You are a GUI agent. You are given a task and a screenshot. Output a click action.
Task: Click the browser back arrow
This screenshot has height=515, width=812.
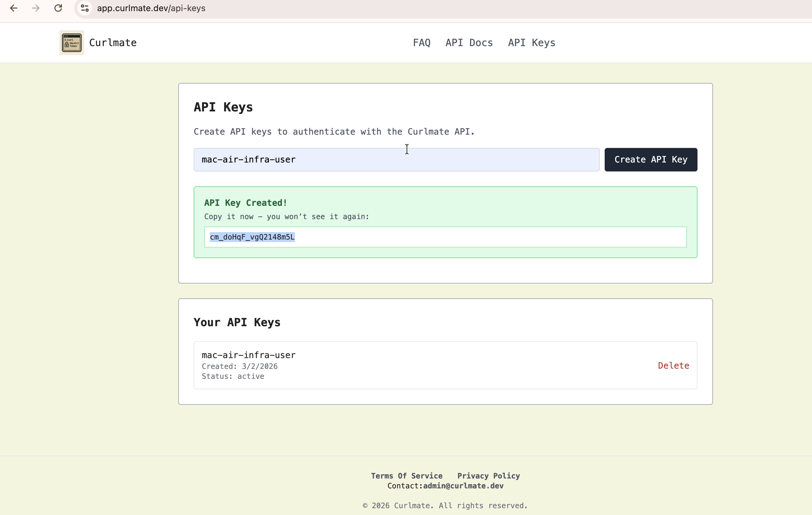point(14,8)
